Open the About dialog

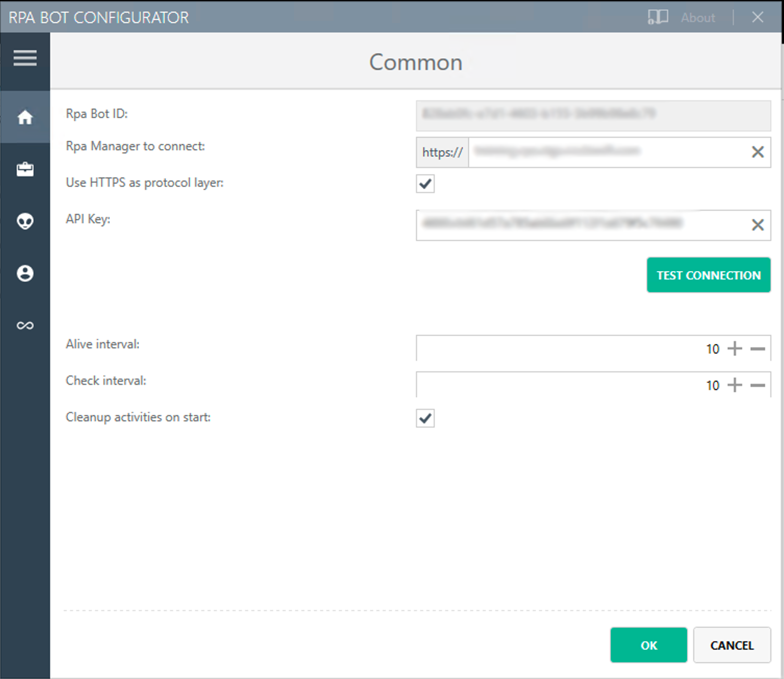(x=697, y=17)
